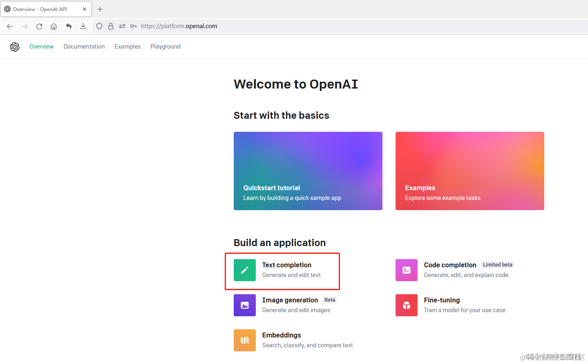The image size is (588, 364).
Task: Click the browser forward arrow
Action: point(25,26)
